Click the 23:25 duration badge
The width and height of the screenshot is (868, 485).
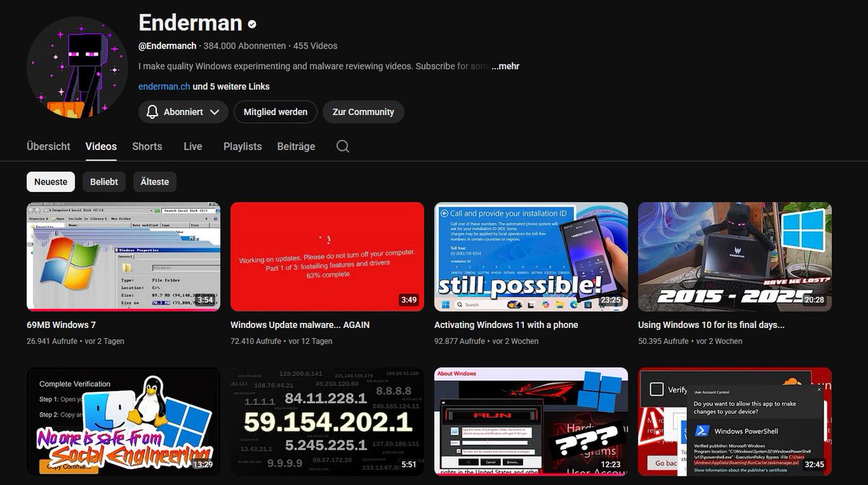[610, 300]
